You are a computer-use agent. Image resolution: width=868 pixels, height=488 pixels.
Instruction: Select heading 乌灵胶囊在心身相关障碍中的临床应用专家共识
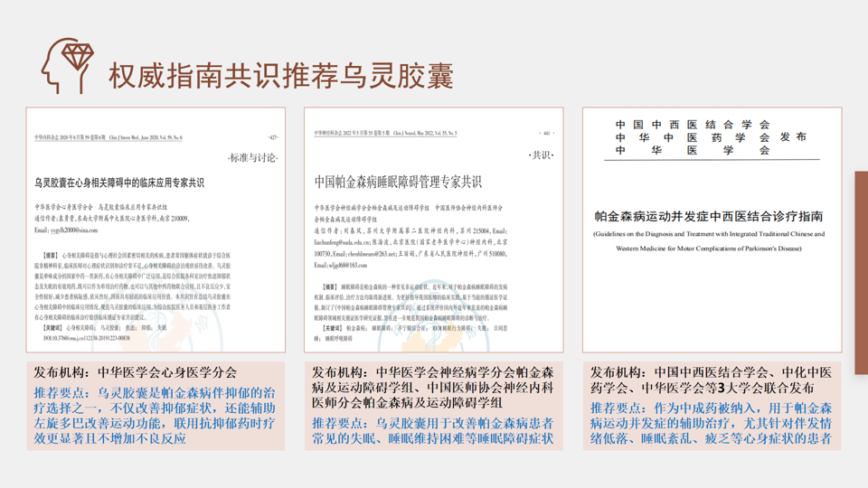coord(119,183)
